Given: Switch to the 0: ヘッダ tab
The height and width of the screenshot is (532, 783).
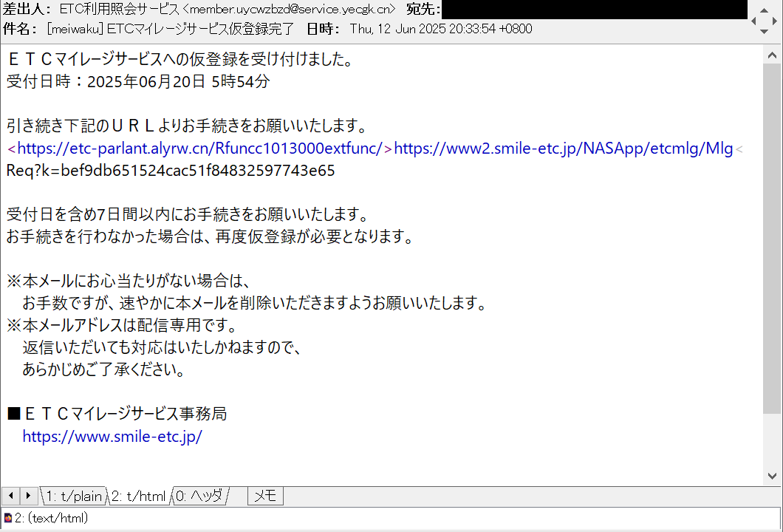Looking at the screenshot, I should 199,496.
